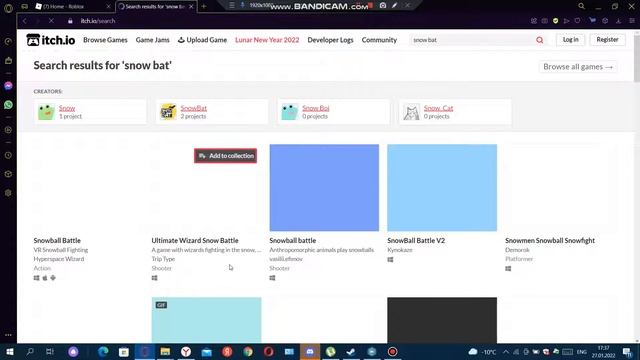Screen dimensions: 640x360
Task: Click the red search magnifier icon
Action: point(540,40)
